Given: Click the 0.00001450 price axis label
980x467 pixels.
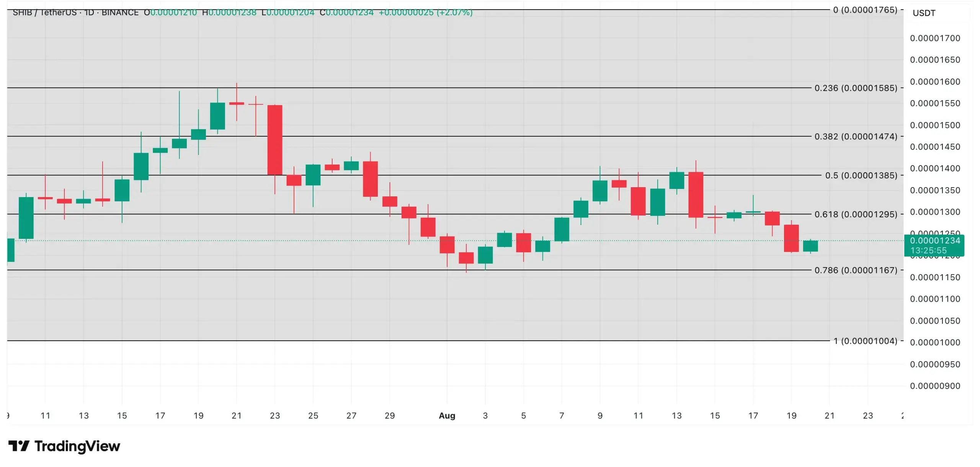Looking at the screenshot, I should [935, 147].
